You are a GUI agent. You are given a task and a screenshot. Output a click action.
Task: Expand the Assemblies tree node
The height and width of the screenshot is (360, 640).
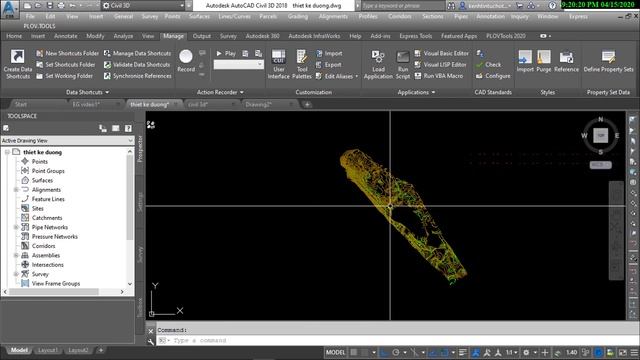coord(16,256)
